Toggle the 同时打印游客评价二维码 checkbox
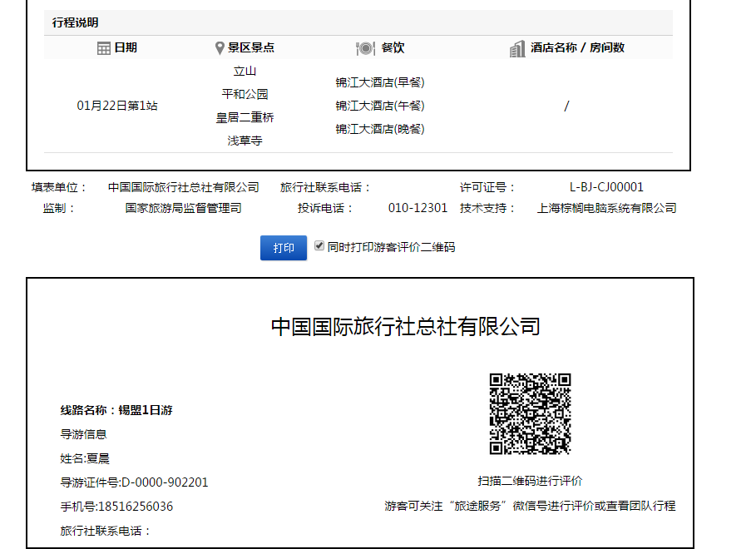Image resolution: width=756 pixels, height=549 pixels. coord(319,246)
